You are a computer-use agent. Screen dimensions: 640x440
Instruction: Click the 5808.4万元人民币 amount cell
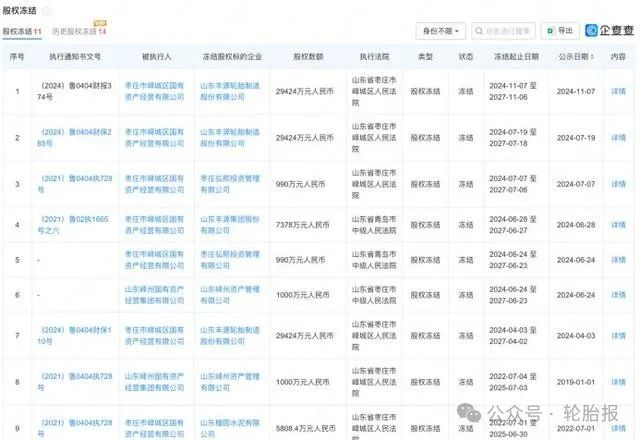click(x=306, y=429)
